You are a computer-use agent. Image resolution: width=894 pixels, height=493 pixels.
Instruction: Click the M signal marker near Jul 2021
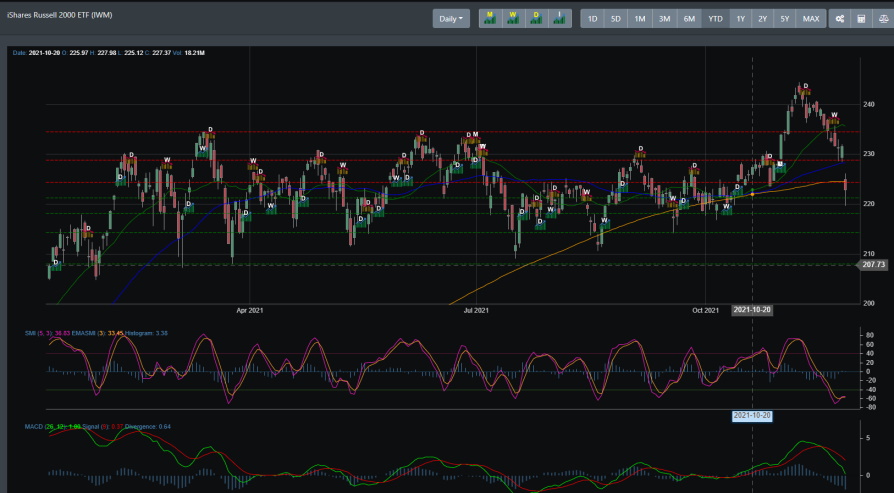coord(475,135)
